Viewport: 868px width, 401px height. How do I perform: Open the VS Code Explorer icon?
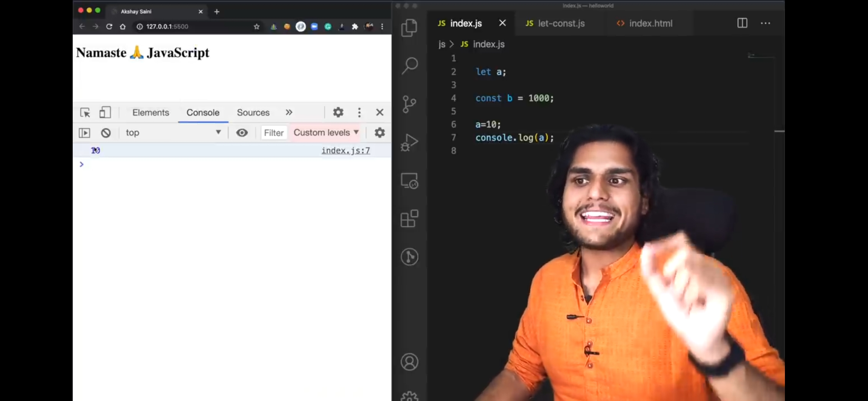(409, 28)
